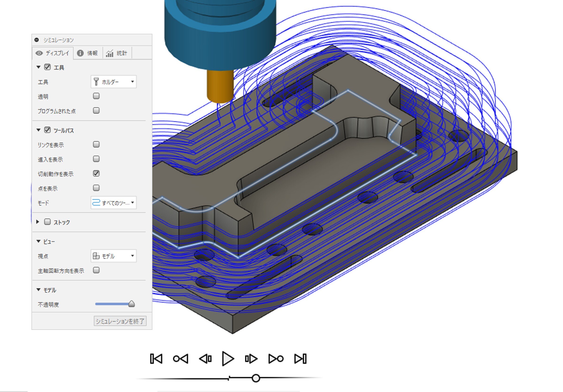563x392 pixels.
Task: Click the 不透明度 slider handle
Action: point(132,304)
